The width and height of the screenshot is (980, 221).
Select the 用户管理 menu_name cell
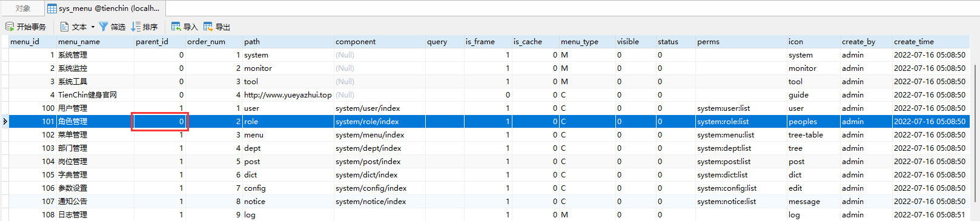click(x=95, y=108)
